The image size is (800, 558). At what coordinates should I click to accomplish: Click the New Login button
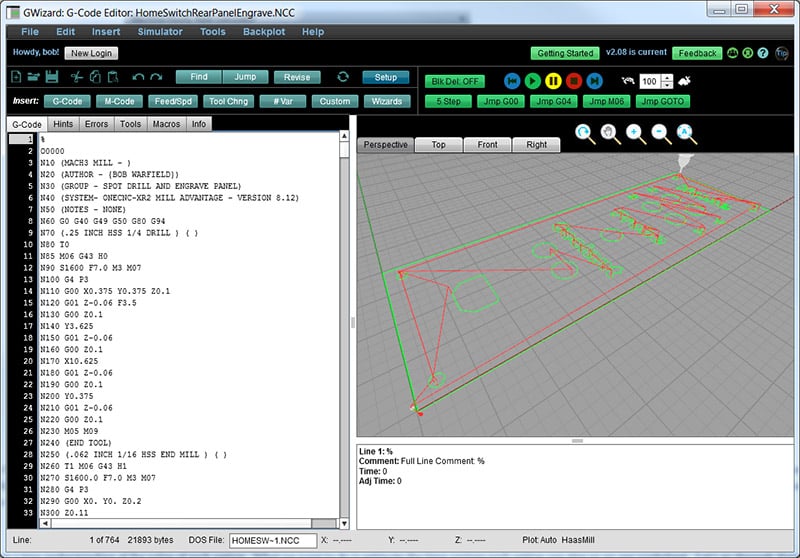click(x=91, y=53)
